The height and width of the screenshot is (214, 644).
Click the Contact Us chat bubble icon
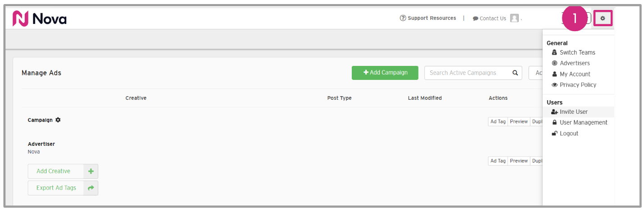coord(475,19)
